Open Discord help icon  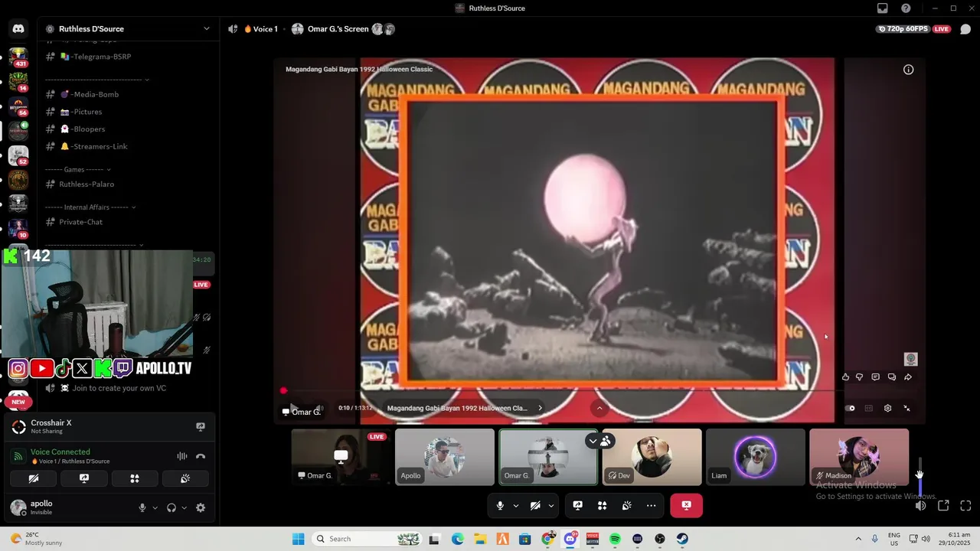click(x=906, y=8)
